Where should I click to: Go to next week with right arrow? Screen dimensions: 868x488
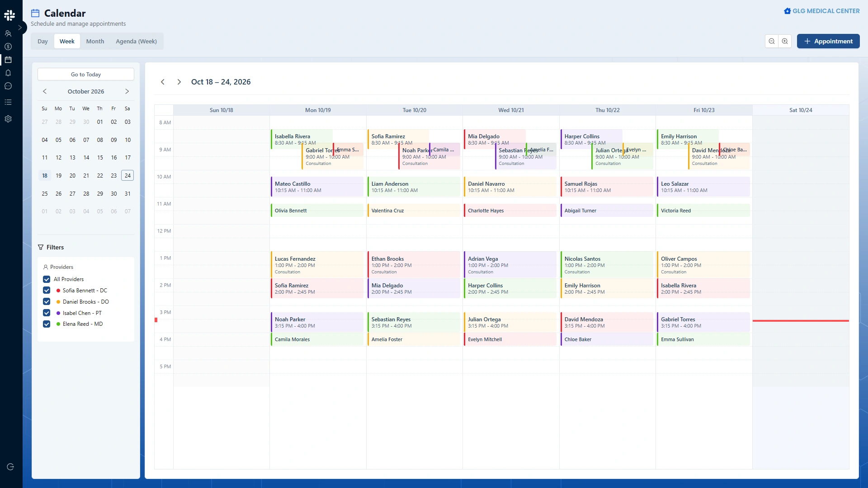pos(179,82)
